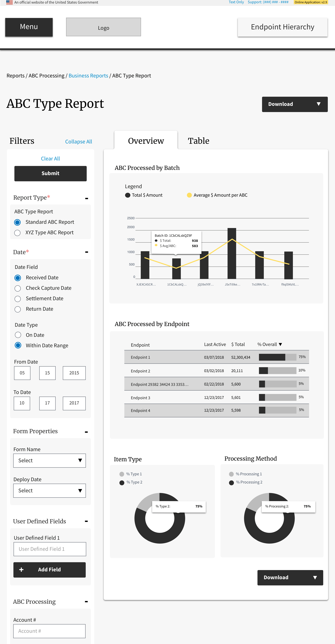Select Endpoint 29382 34424 33 3353 row

pos(217,384)
